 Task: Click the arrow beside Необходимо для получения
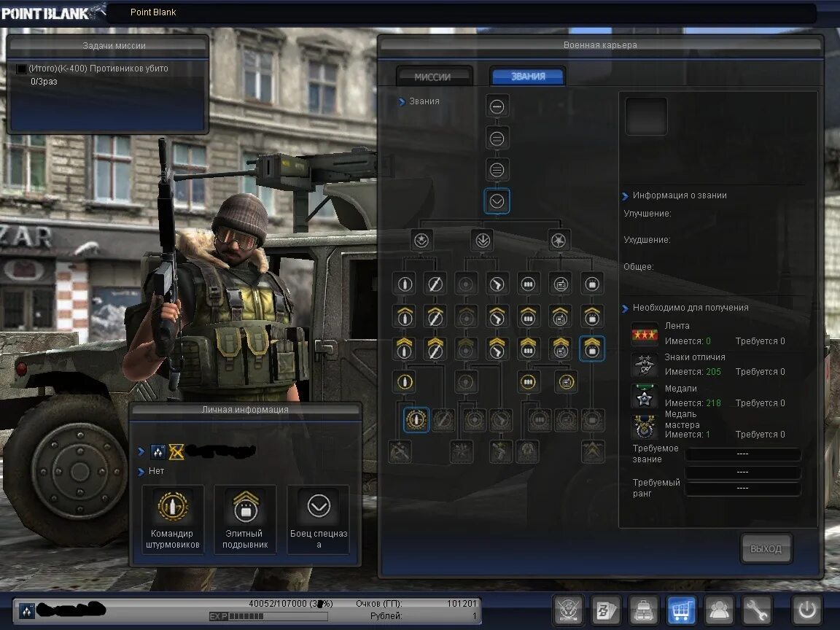click(x=625, y=308)
